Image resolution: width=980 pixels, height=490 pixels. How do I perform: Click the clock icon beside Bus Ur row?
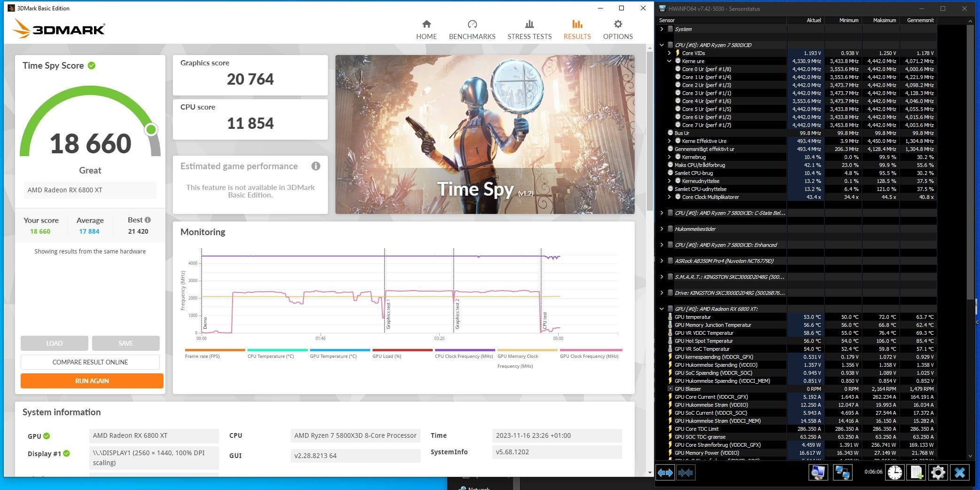coord(670,133)
